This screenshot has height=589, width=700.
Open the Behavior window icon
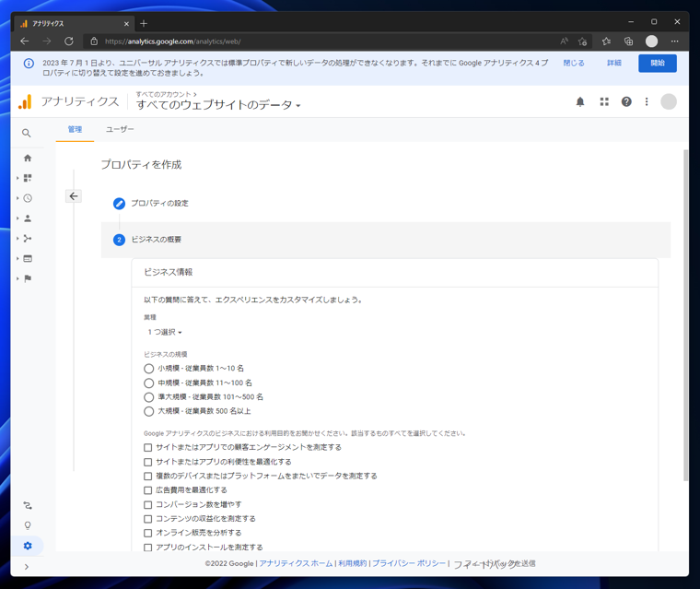click(28, 258)
